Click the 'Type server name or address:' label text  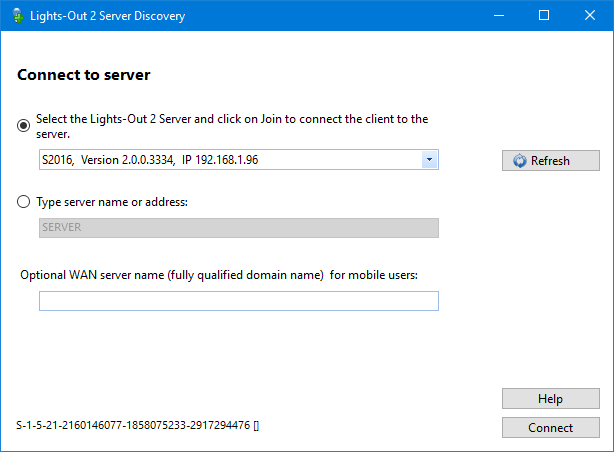pyautogui.click(x=112, y=201)
